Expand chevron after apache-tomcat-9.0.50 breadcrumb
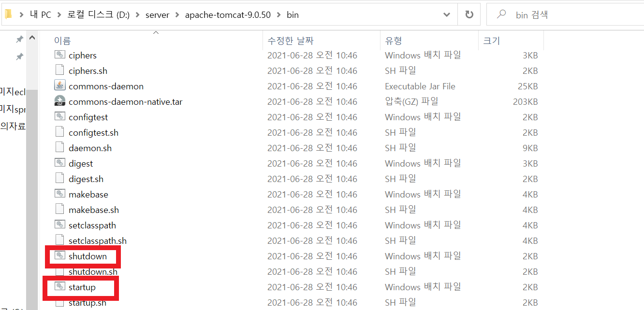 (278, 14)
